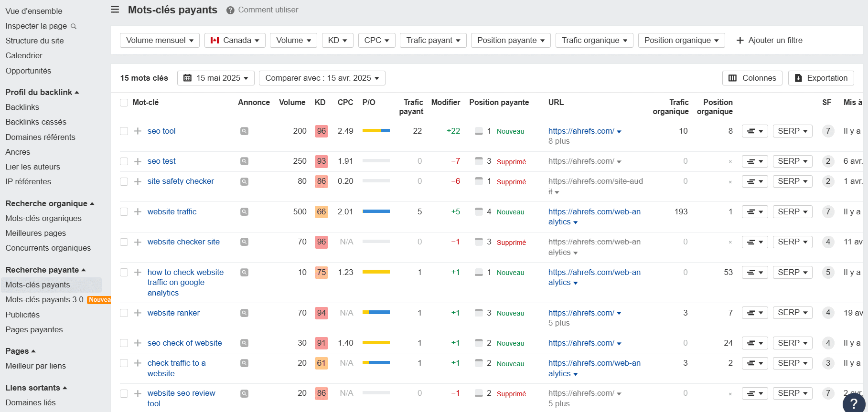
Task: Open the 'Volume mensuel' dropdown
Action: click(x=160, y=41)
